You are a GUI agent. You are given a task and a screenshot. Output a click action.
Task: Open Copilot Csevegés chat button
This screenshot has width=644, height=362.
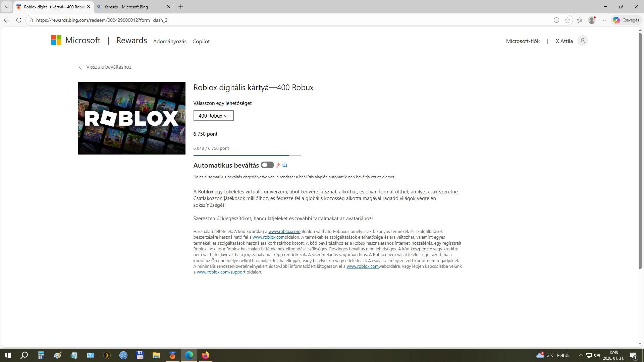626,20
